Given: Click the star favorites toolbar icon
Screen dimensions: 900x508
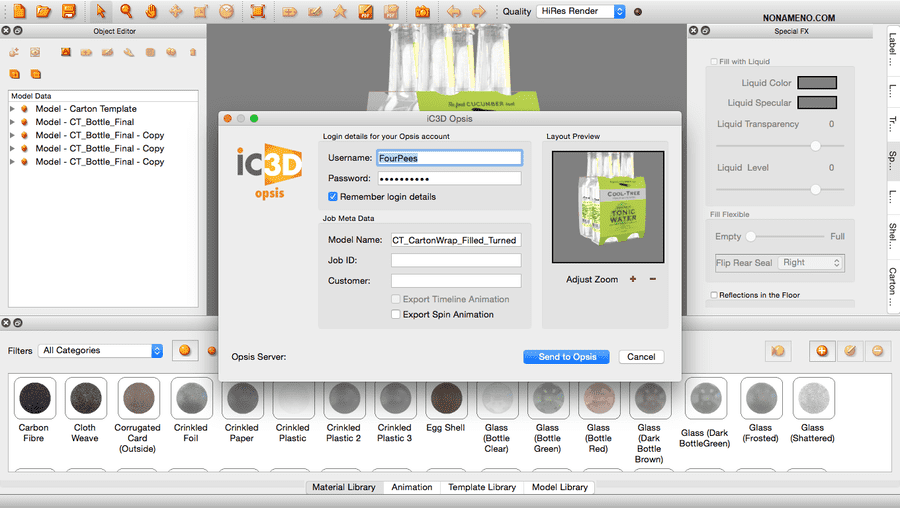Looking at the screenshot, I should (x=340, y=12).
